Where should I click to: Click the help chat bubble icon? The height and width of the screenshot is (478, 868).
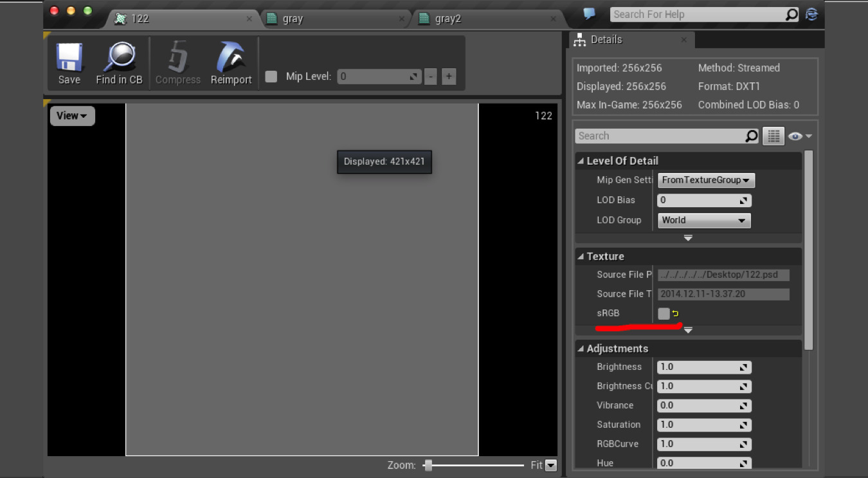[x=589, y=14]
